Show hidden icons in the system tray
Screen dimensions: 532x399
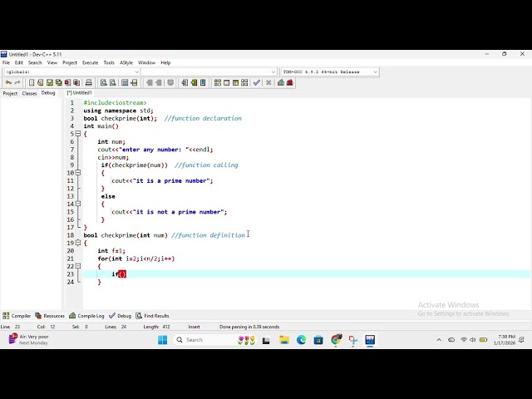point(439,340)
